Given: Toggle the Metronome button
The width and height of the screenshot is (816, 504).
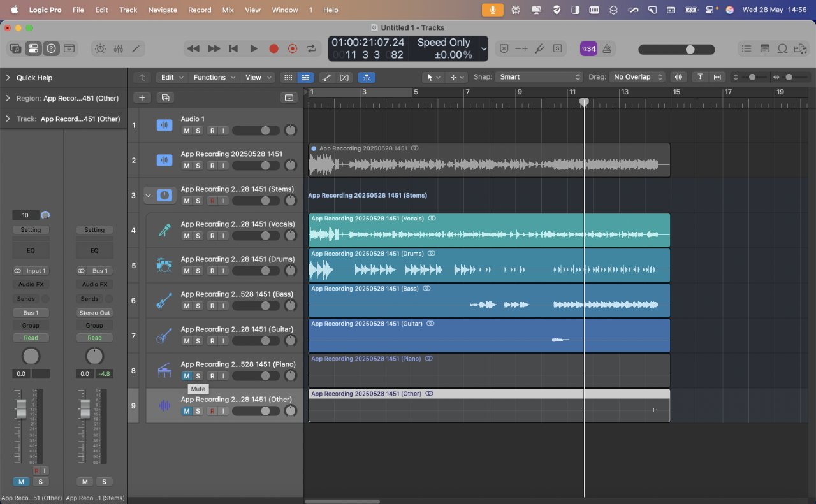Looking at the screenshot, I should (x=607, y=48).
